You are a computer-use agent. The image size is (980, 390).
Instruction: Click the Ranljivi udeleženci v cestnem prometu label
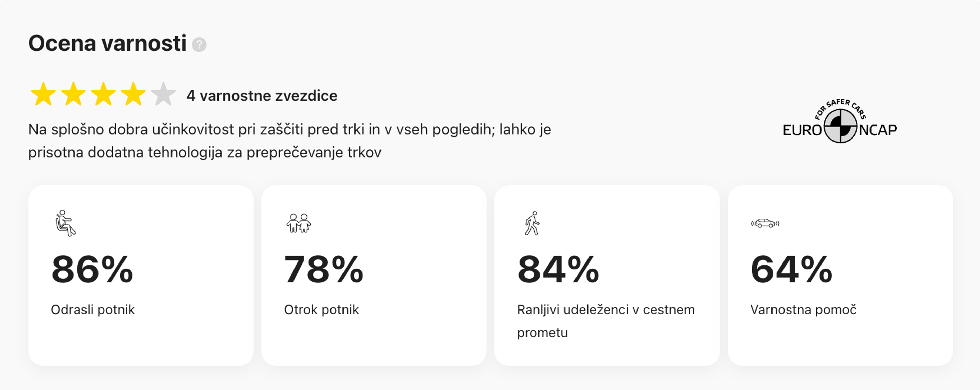606,321
